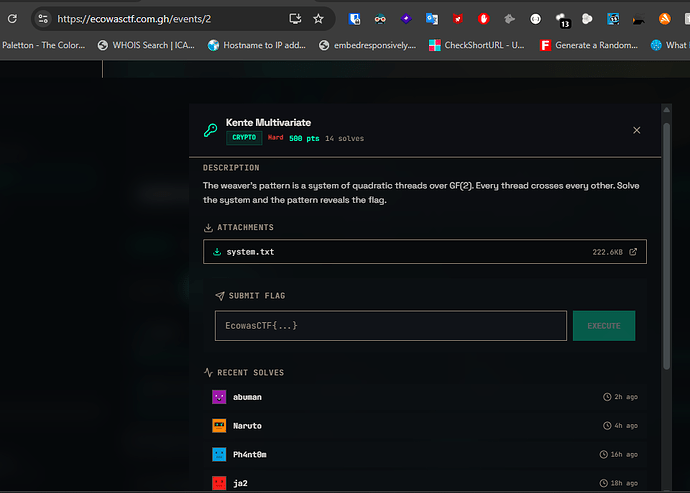Click Naruto's orange avatar
This screenshot has width=690, height=493.
point(219,426)
